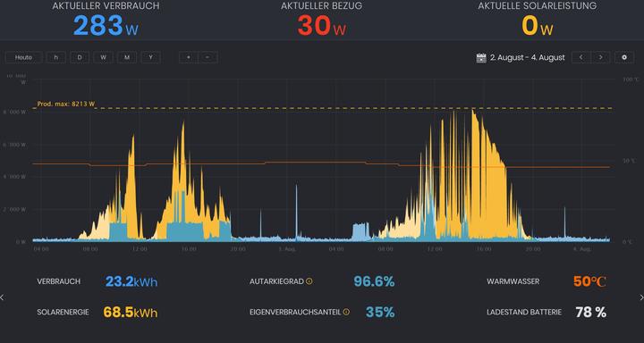This screenshot has height=343, width=644.
Task: Click the VERBRAUCH label in the stats
Action: tap(59, 282)
